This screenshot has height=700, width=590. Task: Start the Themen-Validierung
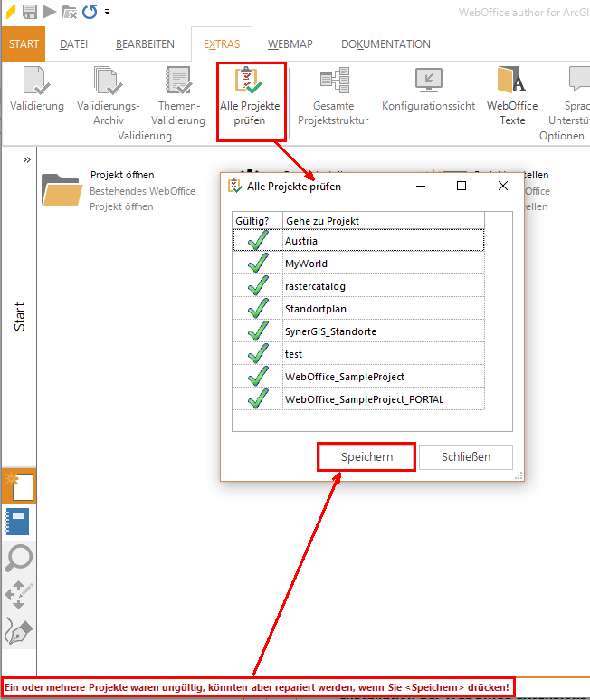click(178, 95)
